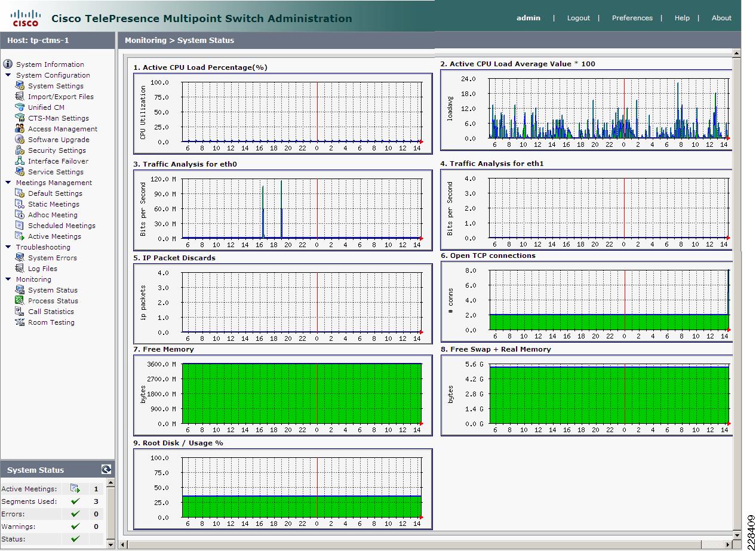Collapse the Meetings Management section
The width and height of the screenshot is (756, 551).
click(x=8, y=183)
